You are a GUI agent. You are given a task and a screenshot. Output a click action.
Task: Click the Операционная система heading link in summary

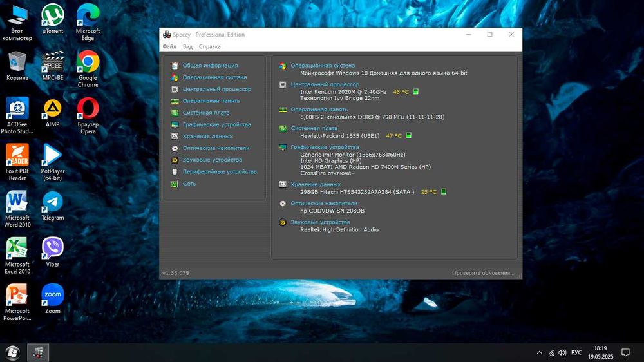click(x=323, y=65)
